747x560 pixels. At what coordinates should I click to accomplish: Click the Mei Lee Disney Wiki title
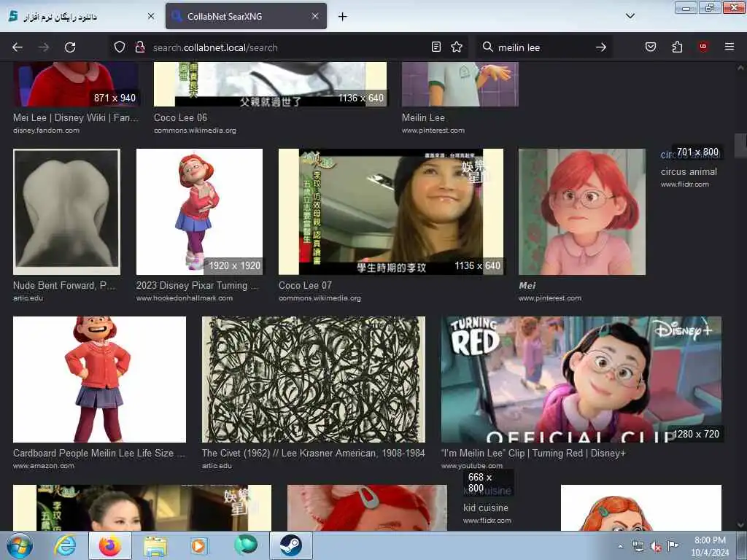[x=76, y=117]
